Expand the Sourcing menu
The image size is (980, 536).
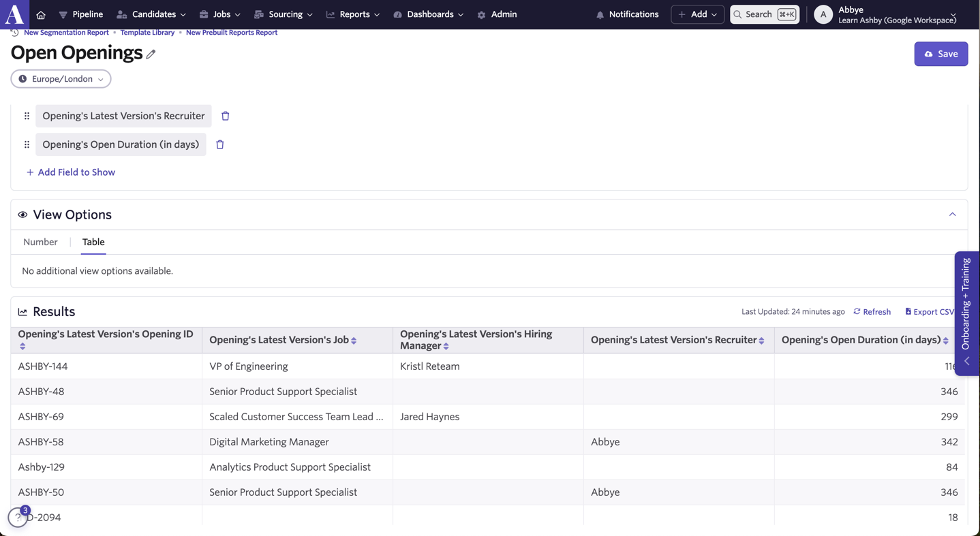click(284, 14)
